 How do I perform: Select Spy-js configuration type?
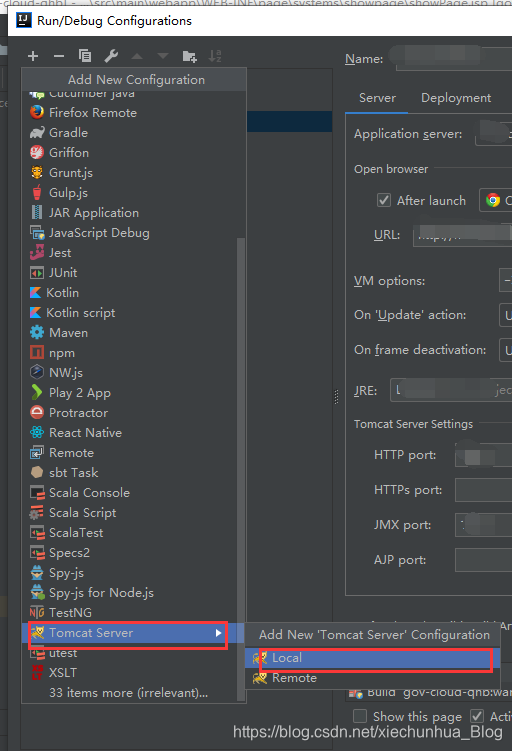click(x=130, y=573)
